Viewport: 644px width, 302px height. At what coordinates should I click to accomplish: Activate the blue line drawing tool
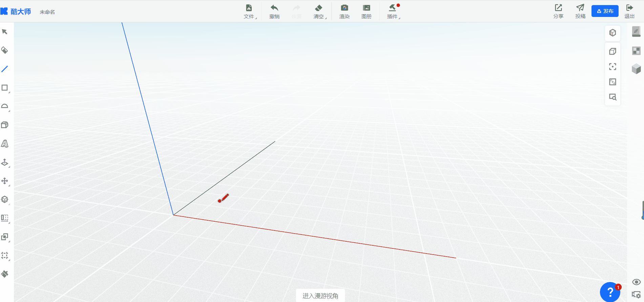(5, 69)
